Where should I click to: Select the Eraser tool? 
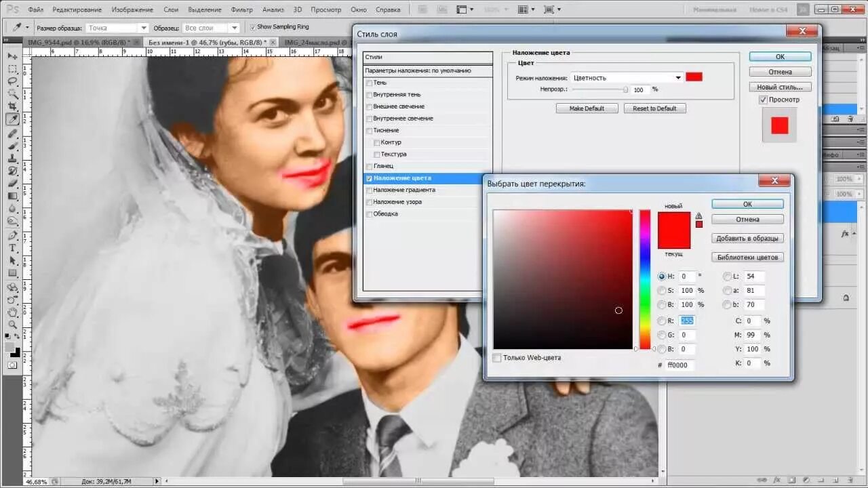(12, 183)
